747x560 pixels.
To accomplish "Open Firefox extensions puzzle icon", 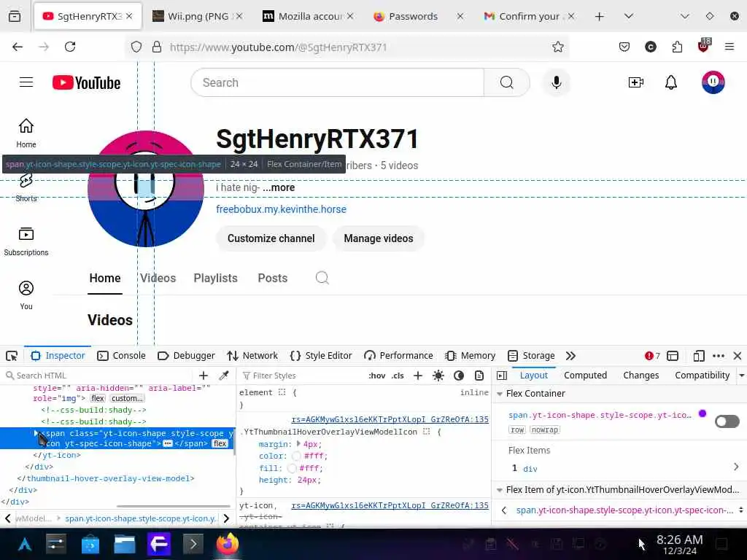I will coord(677,47).
